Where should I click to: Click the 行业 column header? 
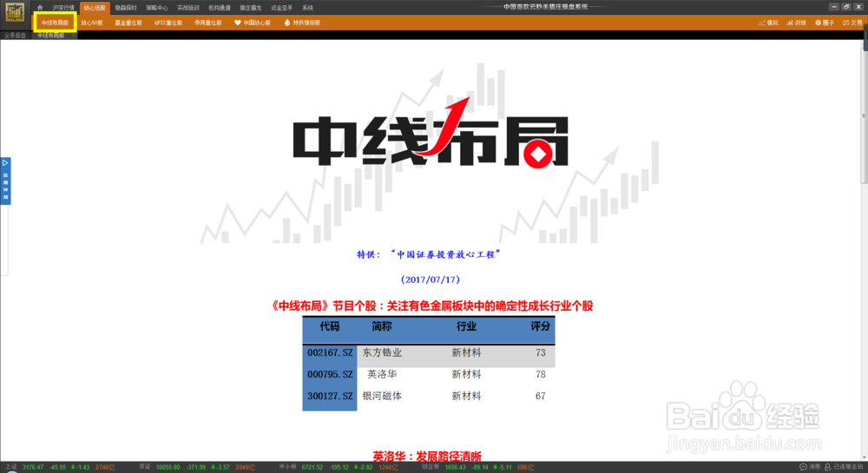click(x=467, y=326)
